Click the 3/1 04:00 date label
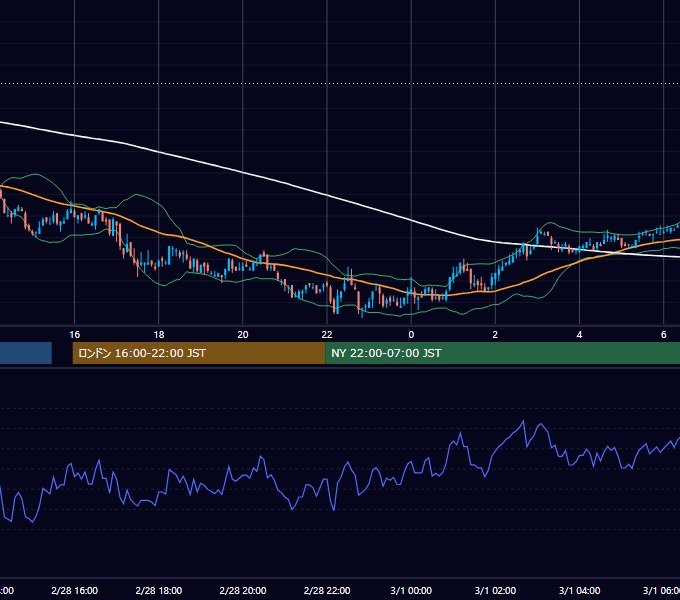The height and width of the screenshot is (600, 680). click(x=579, y=590)
